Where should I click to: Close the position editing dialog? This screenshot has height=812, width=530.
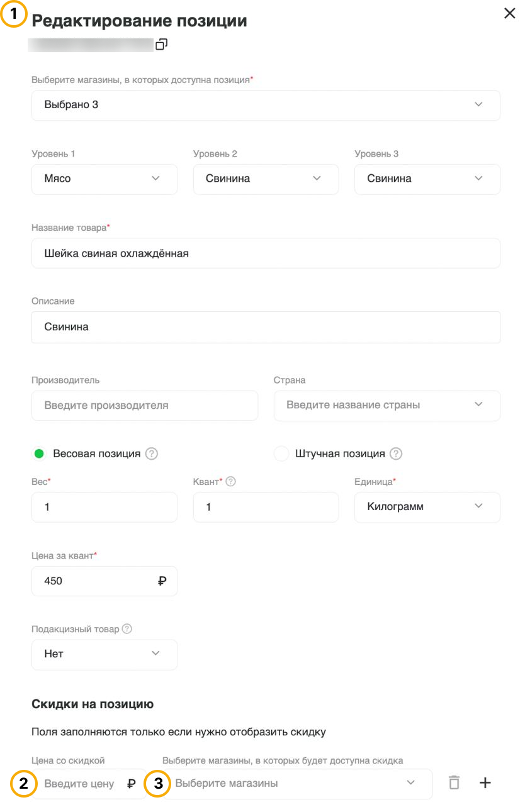(510, 13)
